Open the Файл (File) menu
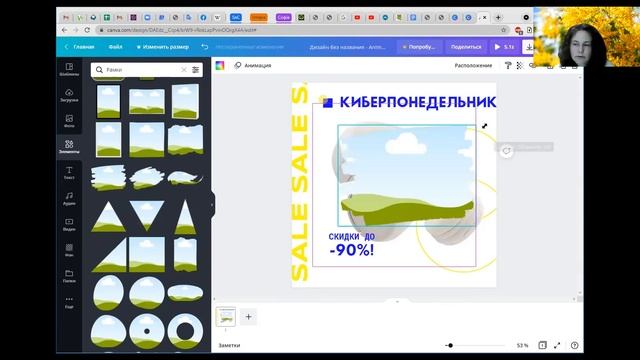Screen dimensions: 640x360 pyautogui.click(x=116, y=47)
